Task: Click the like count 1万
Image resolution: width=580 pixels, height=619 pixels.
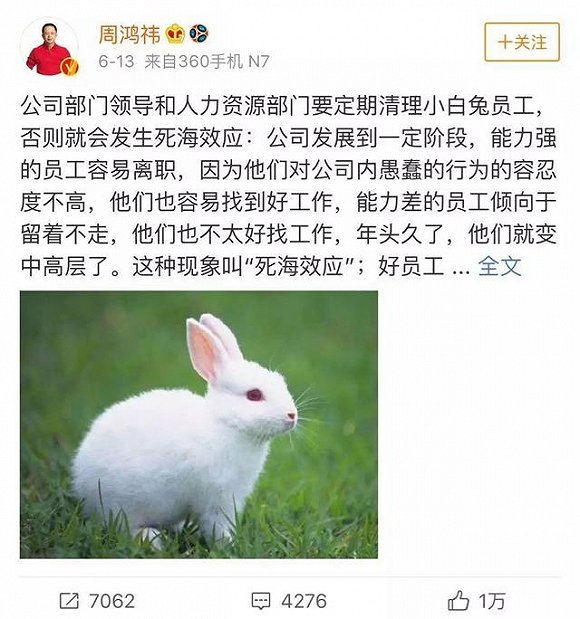Action: [492, 601]
